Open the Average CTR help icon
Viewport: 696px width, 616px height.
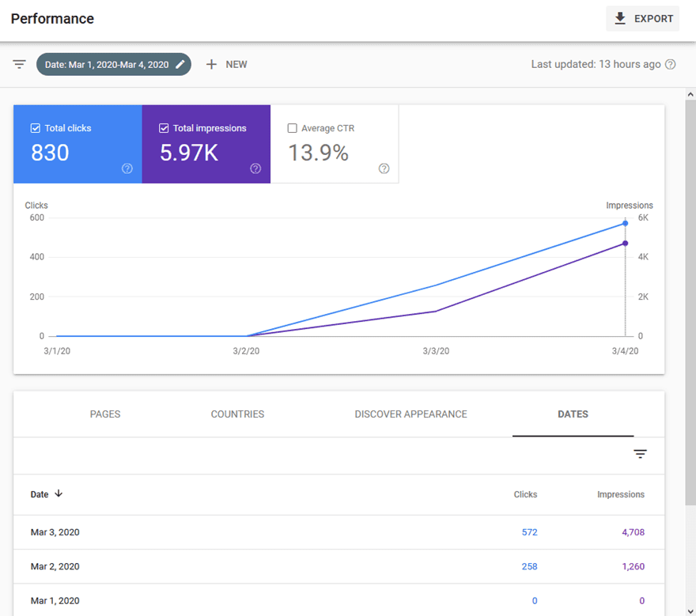384,168
